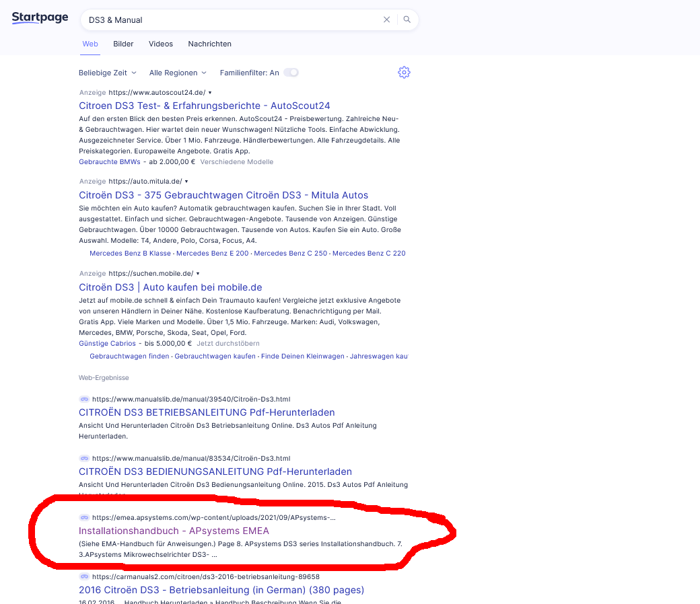Image resolution: width=700 pixels, height=604 pixels.
Task: Open Mercedes Benz C 220 sublink
Action: pos(370,254)
